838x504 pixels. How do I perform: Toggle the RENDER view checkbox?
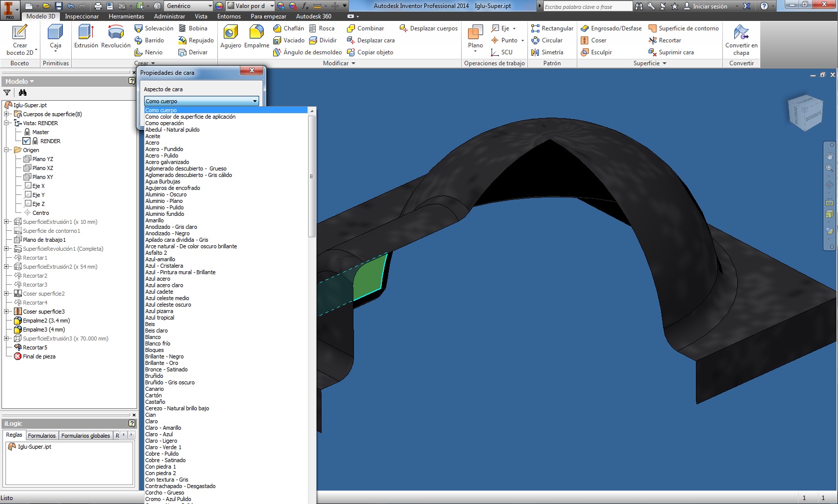[x=26, y=141]
